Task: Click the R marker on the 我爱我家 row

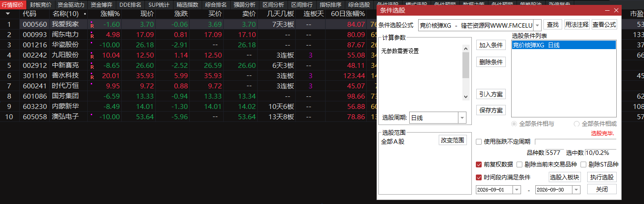Action: click(92, 26)
